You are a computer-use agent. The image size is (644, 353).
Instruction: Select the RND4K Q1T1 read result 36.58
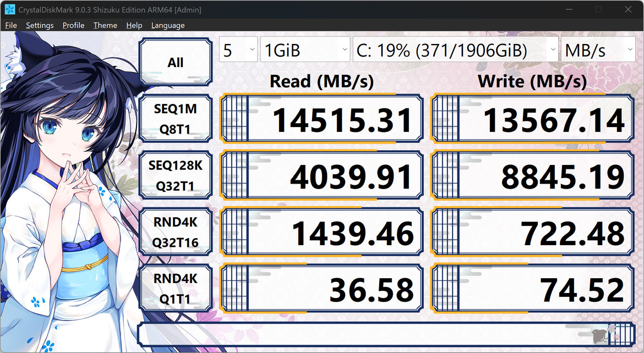(x=321, y=289)
